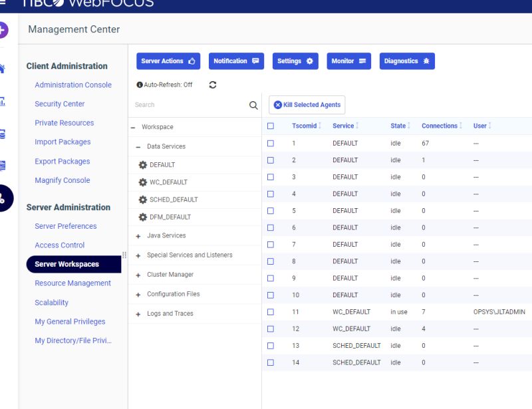Check the select-all checkbox in the agents table
Viewport: 532px width, 409px height.
270,126
